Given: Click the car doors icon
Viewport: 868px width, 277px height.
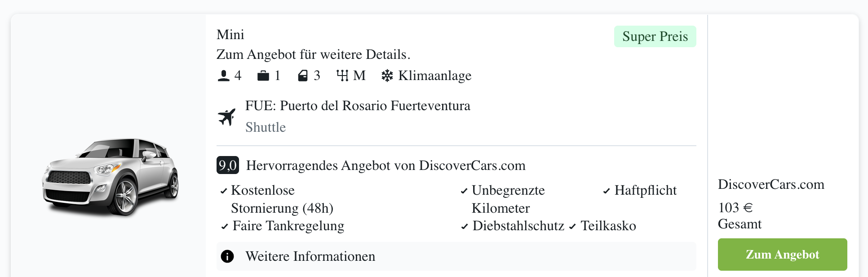Looking at the screenshot, I should coord(303,76).
